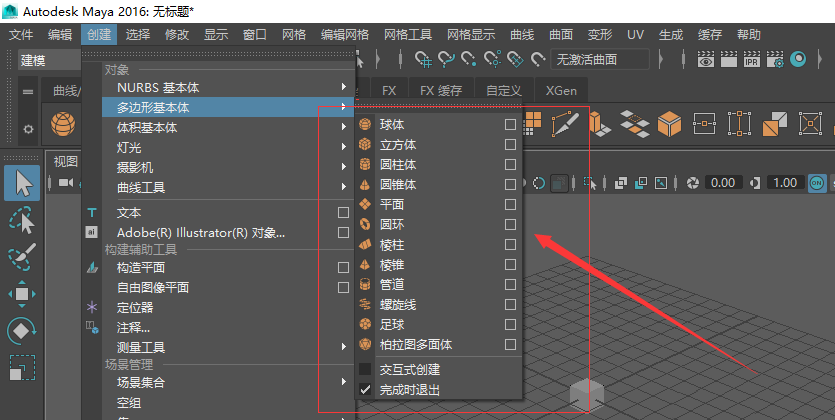This screenshot has height=420, width=835.
Task: Click the Soccer Ball (足球) primitive icon
Action: click(365, 324)
